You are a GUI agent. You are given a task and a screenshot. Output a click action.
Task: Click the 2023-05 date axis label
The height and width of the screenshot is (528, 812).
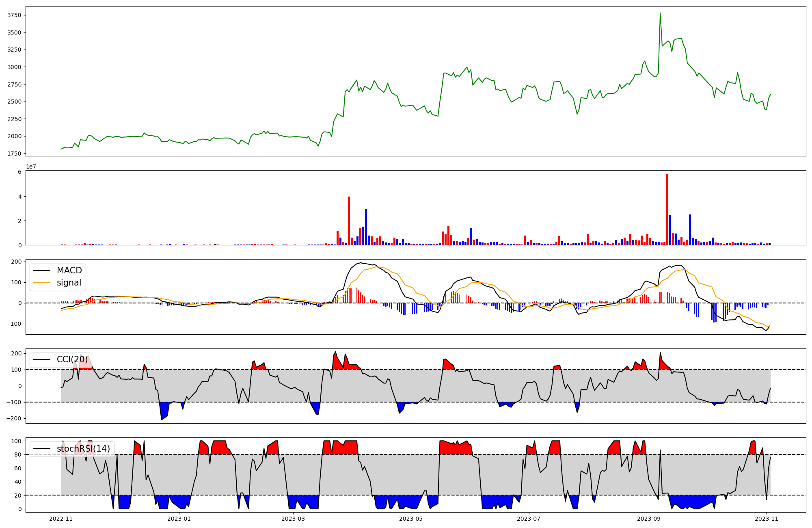click(411, 519)
